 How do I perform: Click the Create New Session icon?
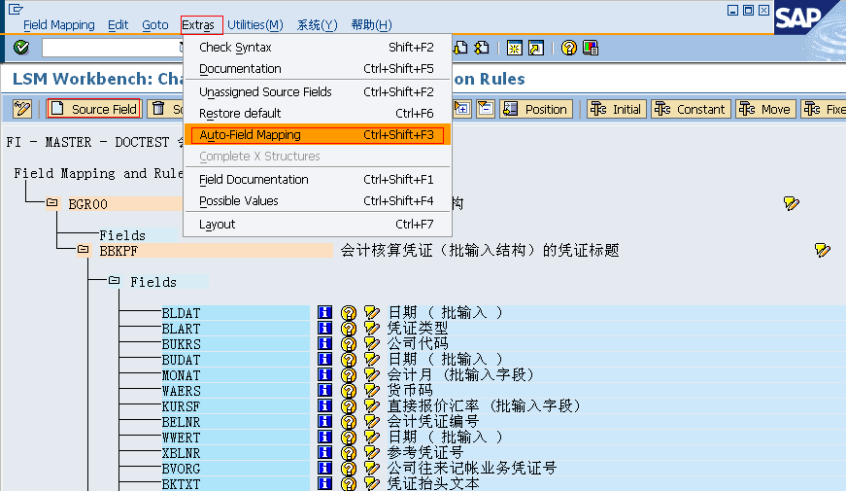[x=514, y=48]
